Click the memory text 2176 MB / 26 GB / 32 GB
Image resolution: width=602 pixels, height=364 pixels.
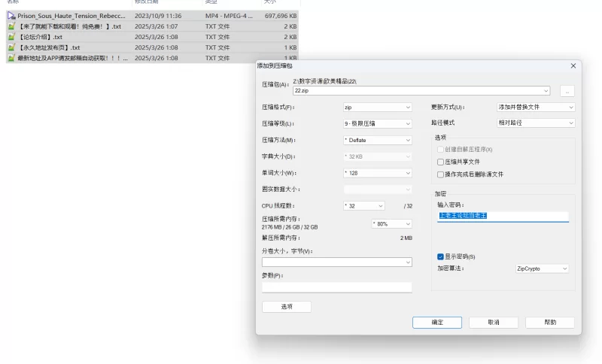coord(290,227)
